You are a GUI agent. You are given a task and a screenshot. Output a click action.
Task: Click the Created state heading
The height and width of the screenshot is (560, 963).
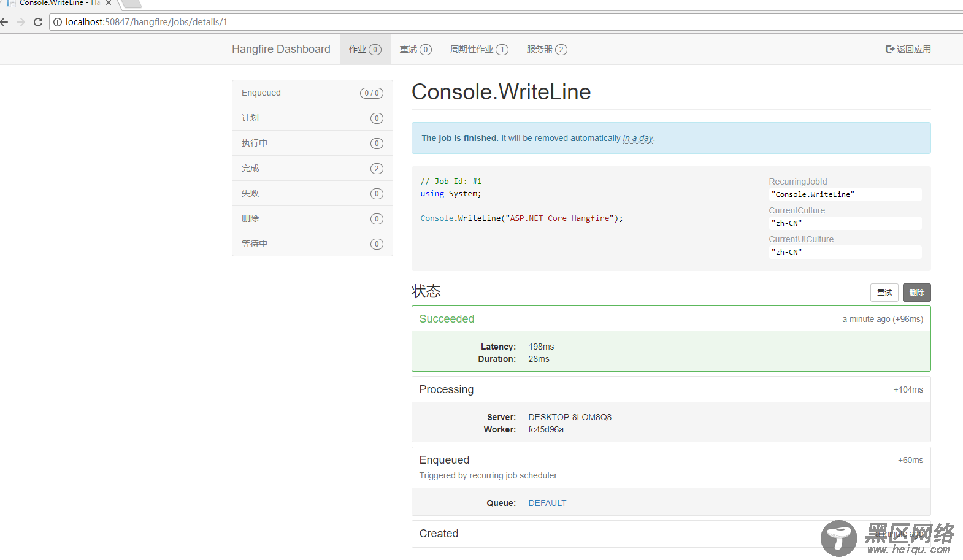pyautogui.click(x=439, y=534)
